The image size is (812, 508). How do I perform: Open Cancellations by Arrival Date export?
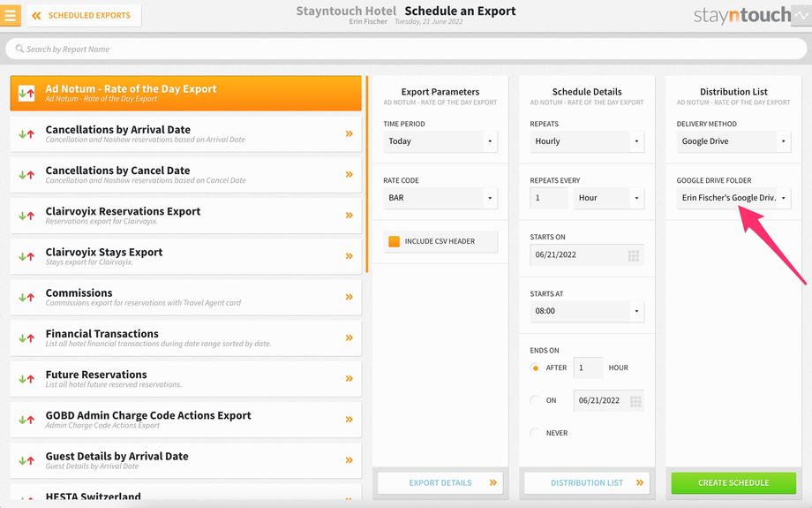point(186,133)
